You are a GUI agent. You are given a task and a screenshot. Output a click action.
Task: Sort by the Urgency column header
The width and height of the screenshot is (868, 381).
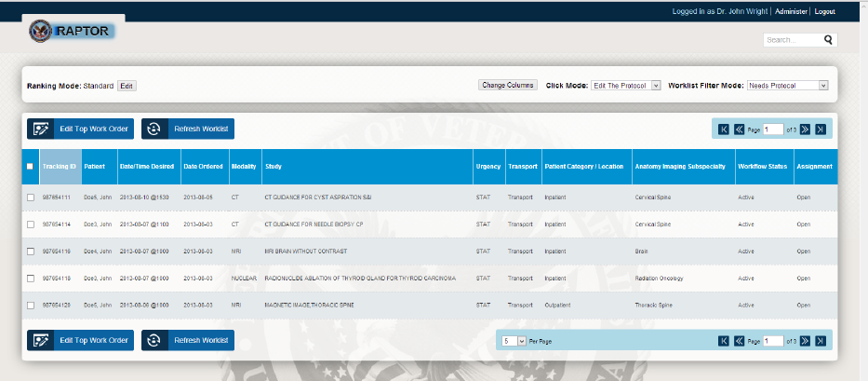point(489,167)
